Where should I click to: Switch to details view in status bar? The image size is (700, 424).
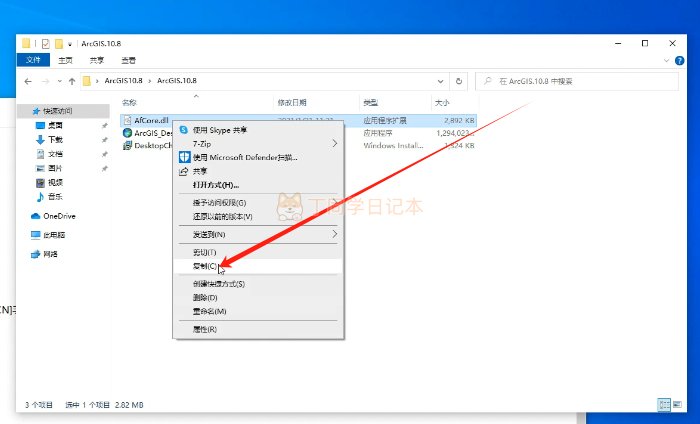click(663, 404)
